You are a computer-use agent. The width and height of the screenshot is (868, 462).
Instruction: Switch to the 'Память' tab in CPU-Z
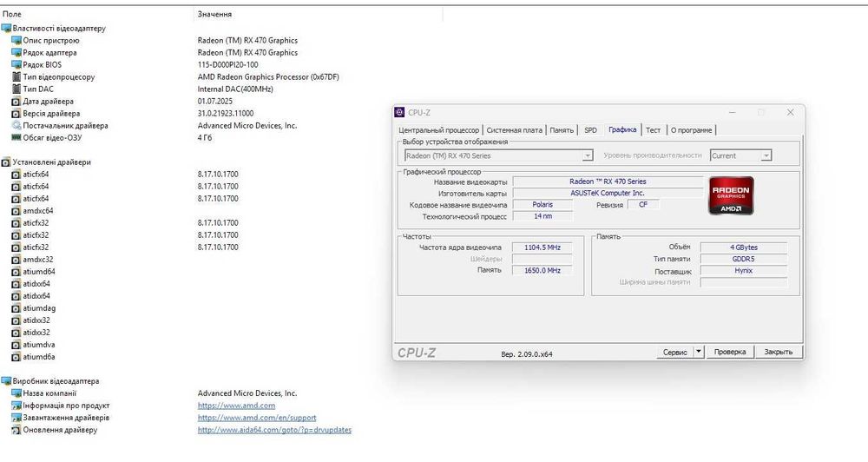(x=562, y=130)
